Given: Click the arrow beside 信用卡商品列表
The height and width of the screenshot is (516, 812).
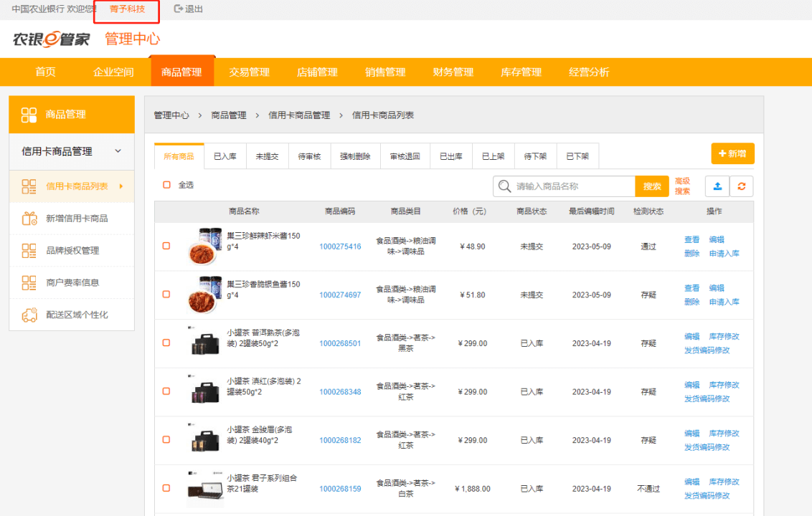Looking at the screenshot, I should tap(121, 186).
